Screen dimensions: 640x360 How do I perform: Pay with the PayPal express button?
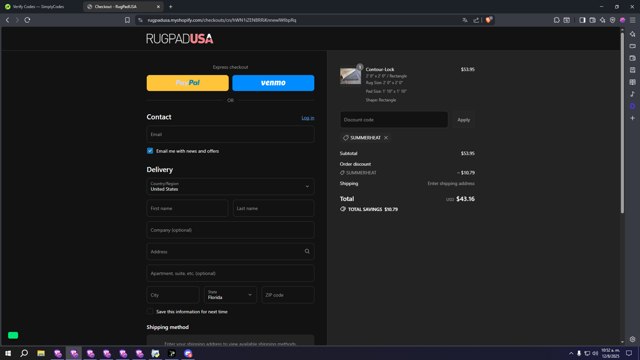coord(188,83)
